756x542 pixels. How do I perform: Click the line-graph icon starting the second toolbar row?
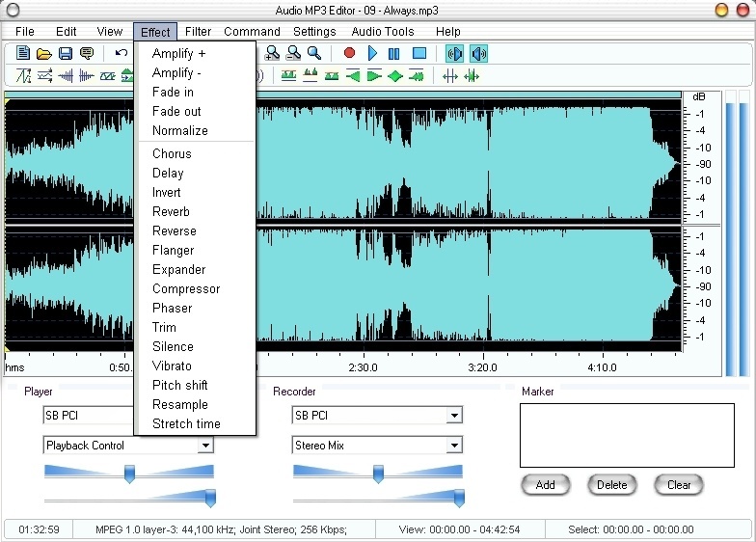(23, 75)
